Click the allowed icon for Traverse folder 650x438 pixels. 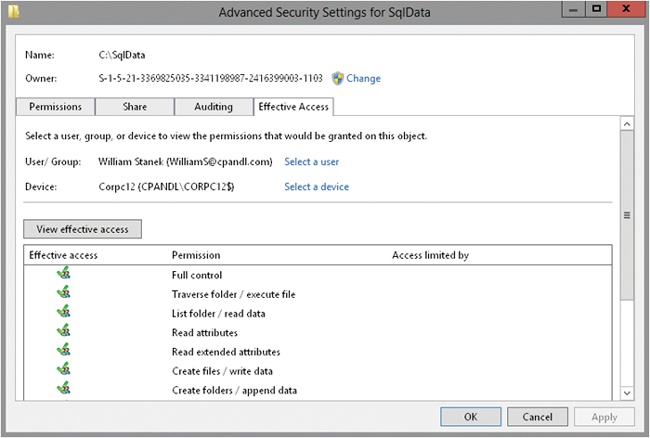[x=63, y=293]
